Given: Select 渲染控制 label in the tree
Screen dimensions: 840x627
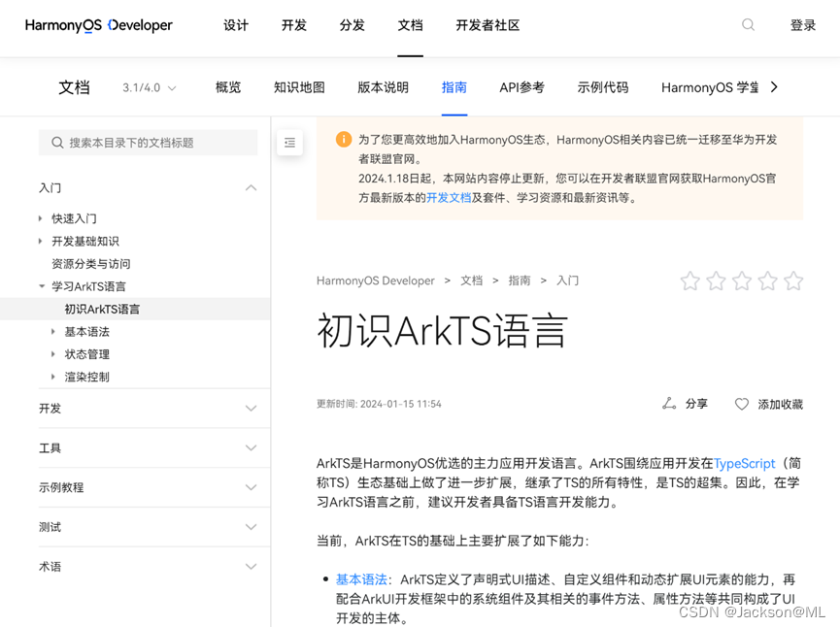Looking at the screenshot, I should tap(86, 377).
